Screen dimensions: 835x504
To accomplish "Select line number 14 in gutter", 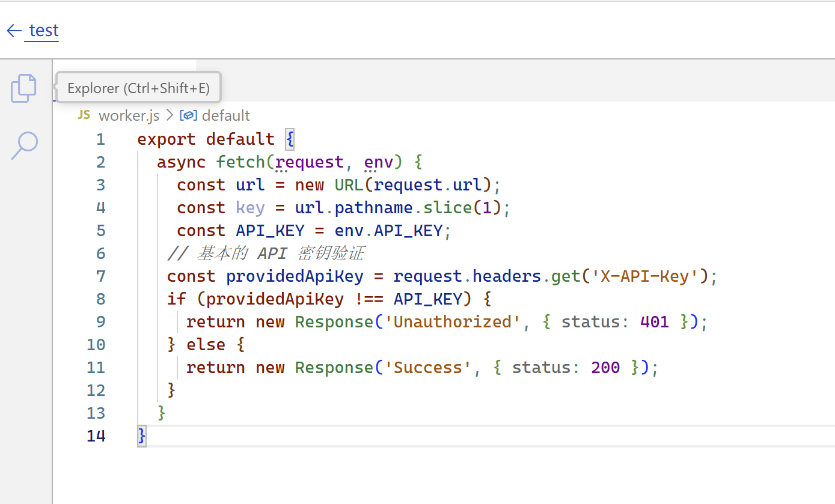I will pyautogui.click(x=96, y=436).
